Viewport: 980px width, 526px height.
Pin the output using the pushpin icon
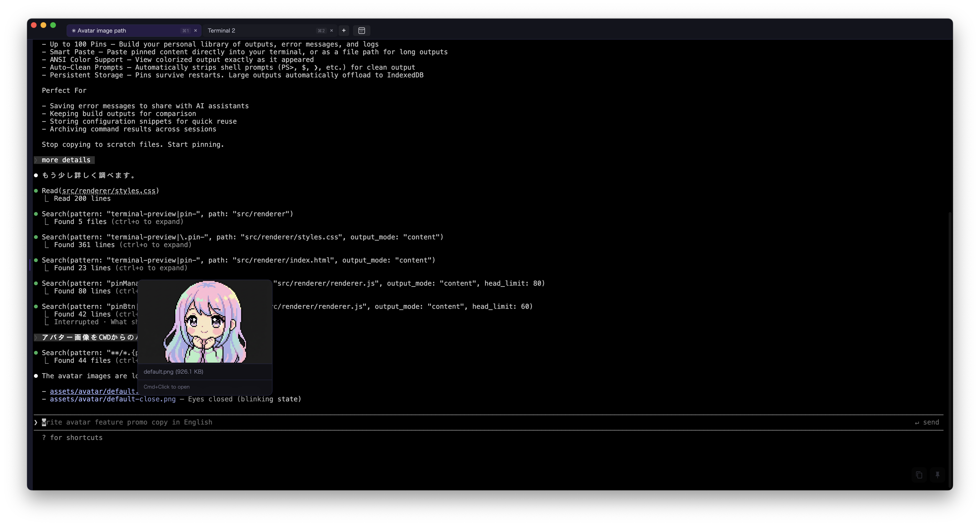[x=937, y=475]
